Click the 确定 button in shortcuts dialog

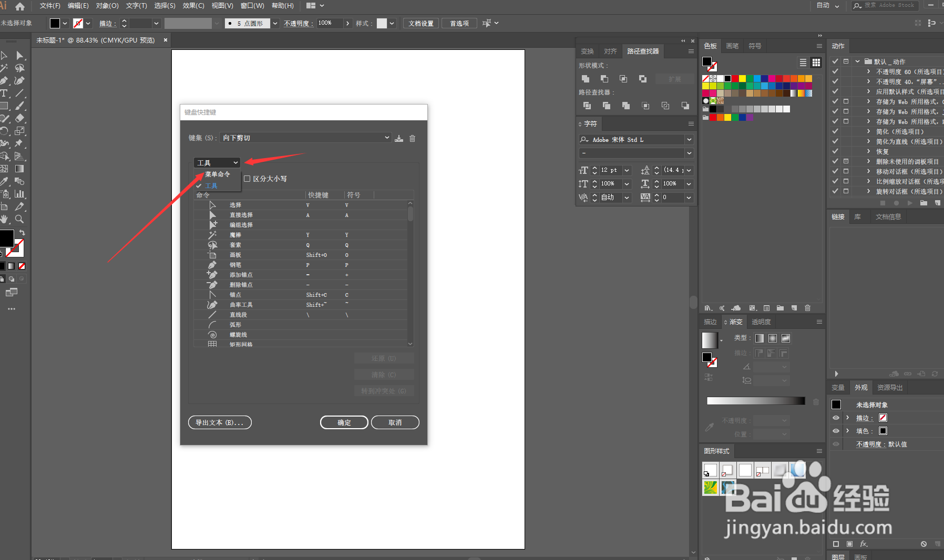click(x=344, y=422)
